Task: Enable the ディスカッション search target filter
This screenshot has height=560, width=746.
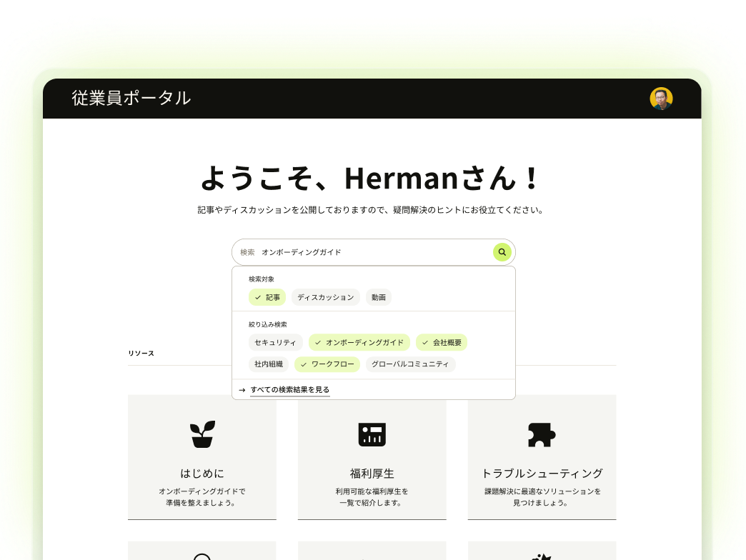Action: coord(325,297)
